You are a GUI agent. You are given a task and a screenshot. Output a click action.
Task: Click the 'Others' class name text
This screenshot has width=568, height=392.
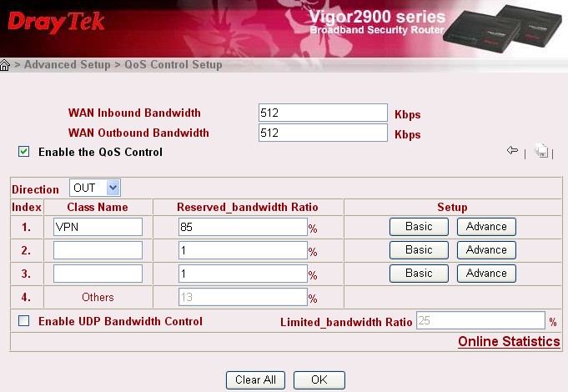98,297
